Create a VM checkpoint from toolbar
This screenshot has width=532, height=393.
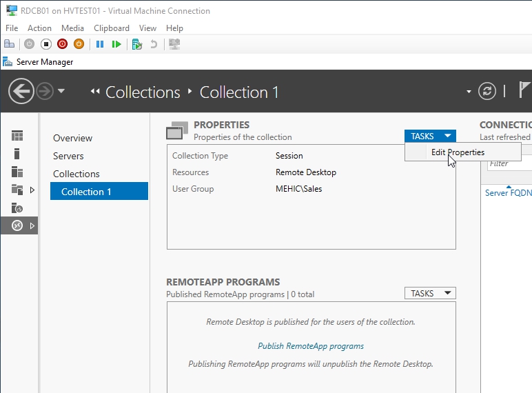click(x=137, y=44)
